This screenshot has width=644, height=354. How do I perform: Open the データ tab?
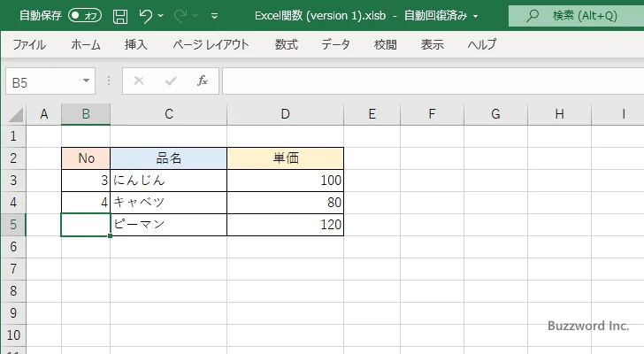[335, 44]
